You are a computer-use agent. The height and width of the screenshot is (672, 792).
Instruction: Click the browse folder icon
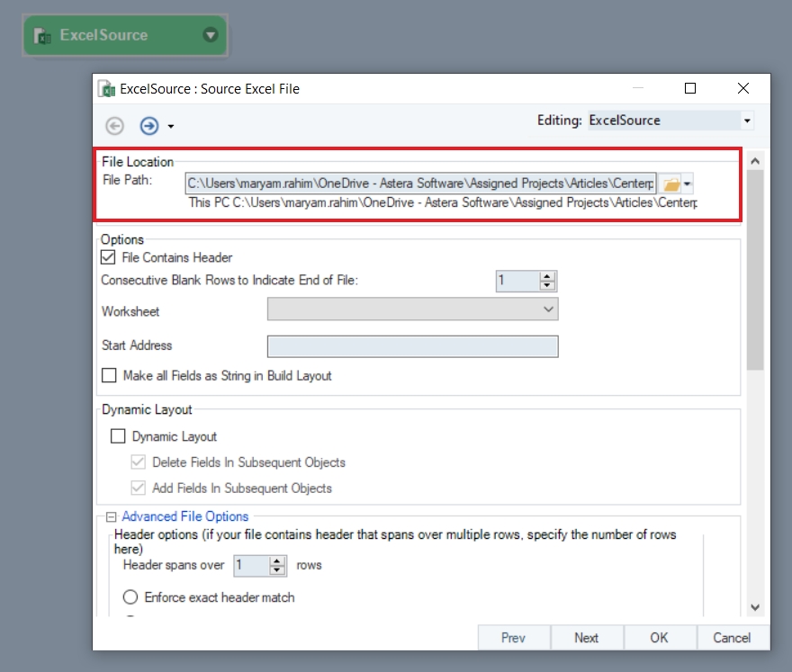(x=670, y=184)
